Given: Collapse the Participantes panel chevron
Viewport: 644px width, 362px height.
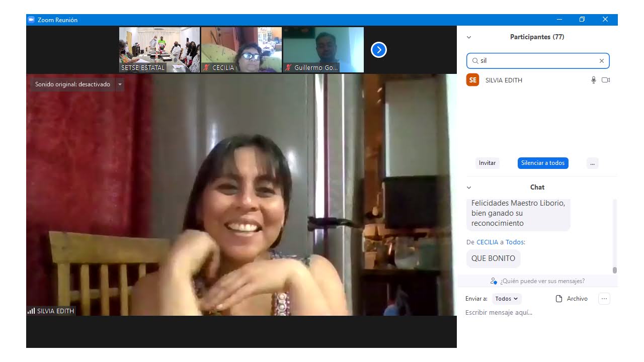Looking at the screenshot, I should pos(469,37).
